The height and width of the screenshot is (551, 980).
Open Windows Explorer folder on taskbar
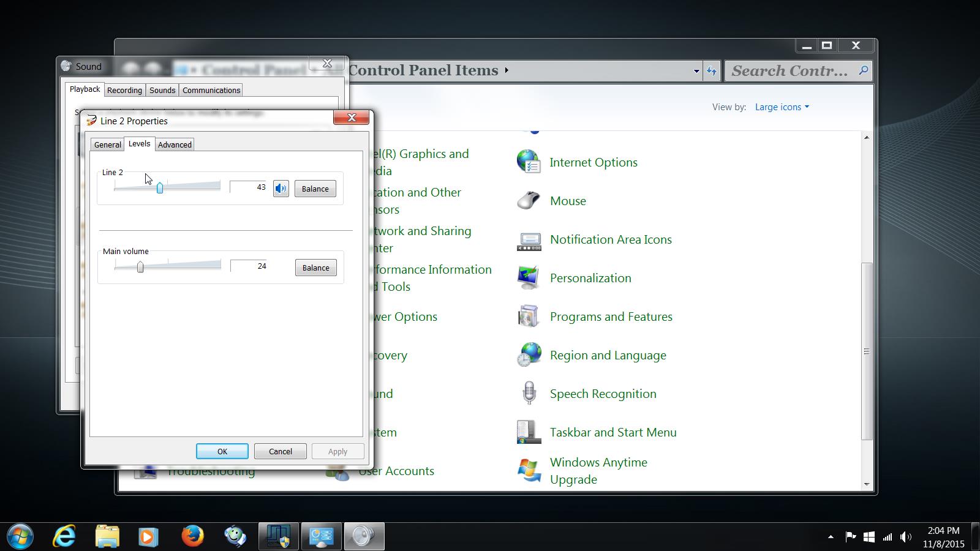[x=107, y=537]
